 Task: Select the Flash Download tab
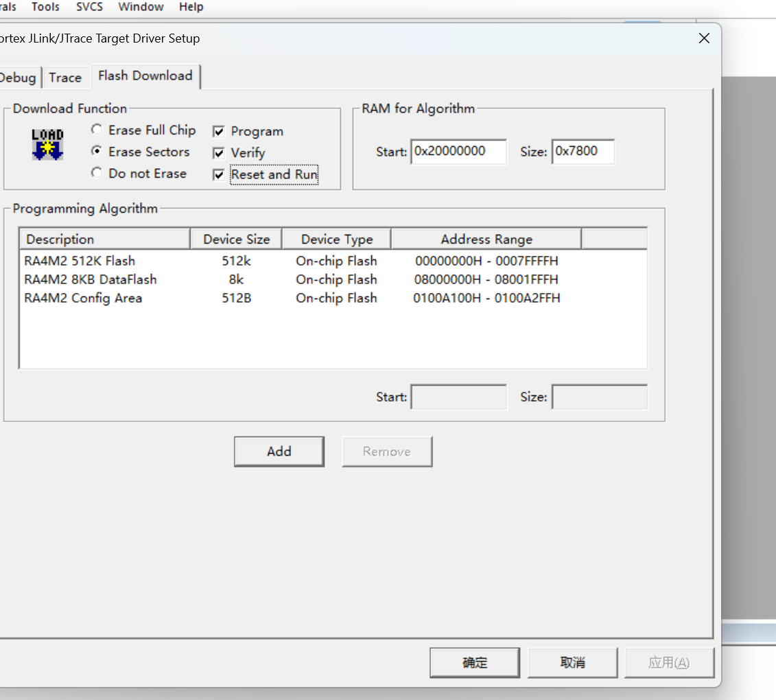pos(145,75)
